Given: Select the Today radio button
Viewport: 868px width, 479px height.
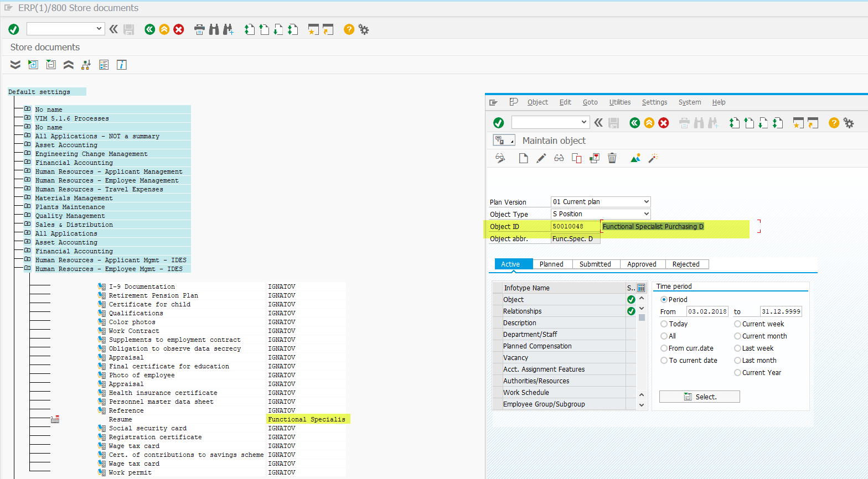Looking at the screenshot, I should coord(664,324).
